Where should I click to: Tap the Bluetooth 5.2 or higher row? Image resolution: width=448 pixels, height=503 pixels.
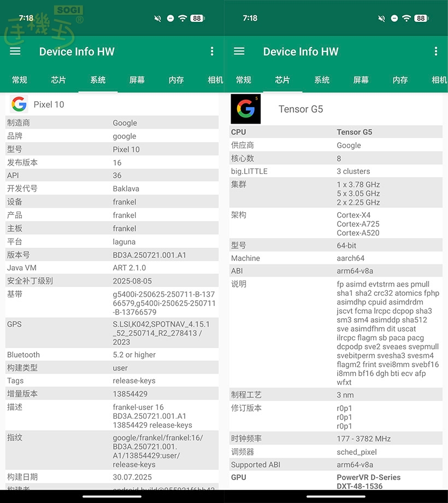(112, 354)
